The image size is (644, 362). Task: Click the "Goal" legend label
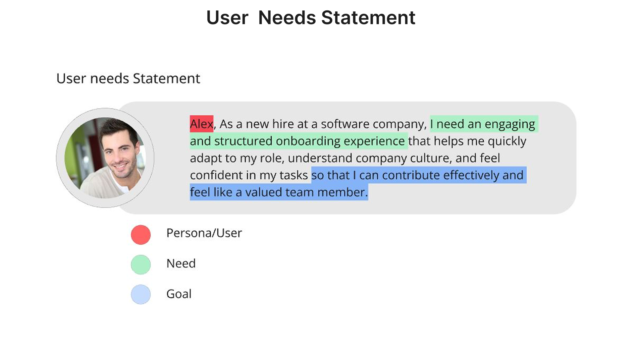click(179, 294)
